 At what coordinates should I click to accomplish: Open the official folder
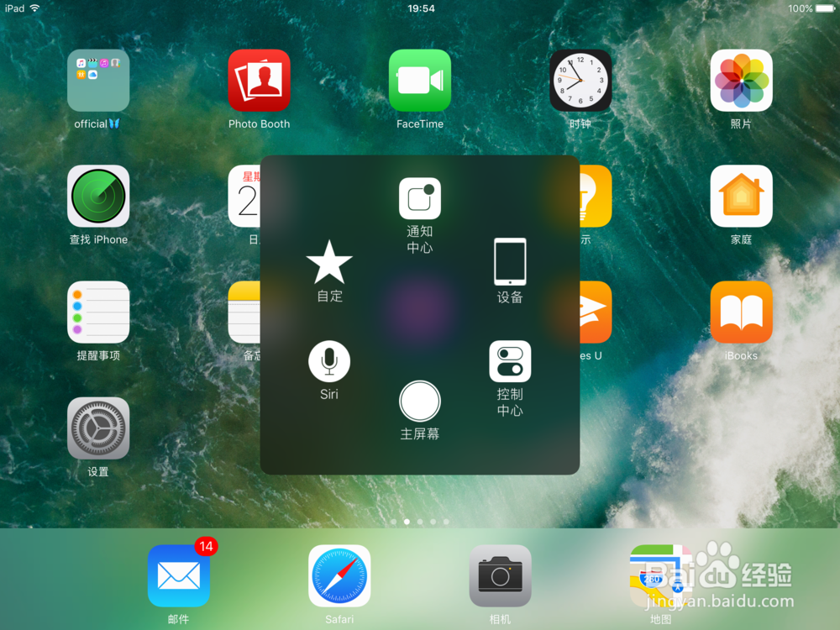click(x=98, y=81)
